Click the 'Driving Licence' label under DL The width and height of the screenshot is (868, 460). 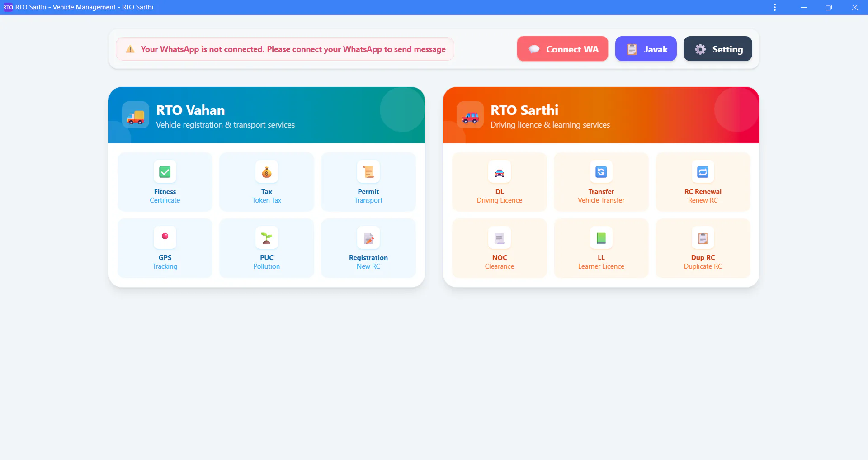tap(500, 200)
